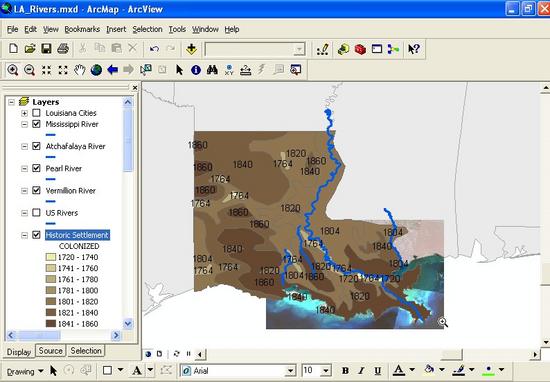Enable the Louisiana Cities layer checkbox
Viewport: 550px width, 382px height.
pyautogui.click(x=36, y=113)
